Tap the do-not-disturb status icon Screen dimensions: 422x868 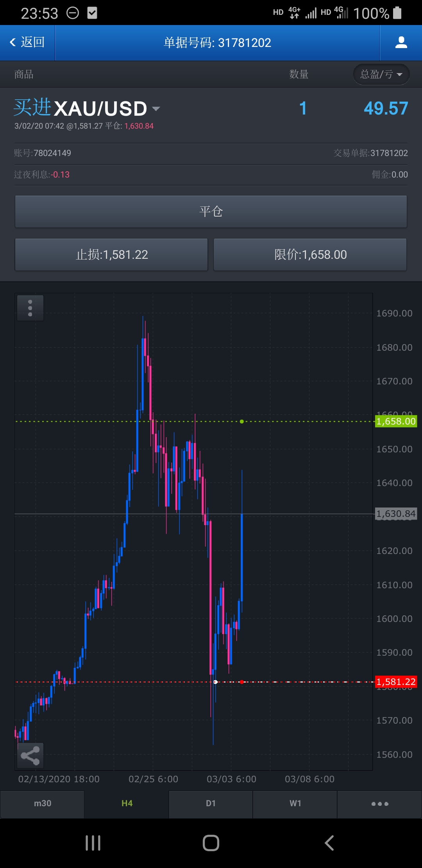tap(73, 13)
